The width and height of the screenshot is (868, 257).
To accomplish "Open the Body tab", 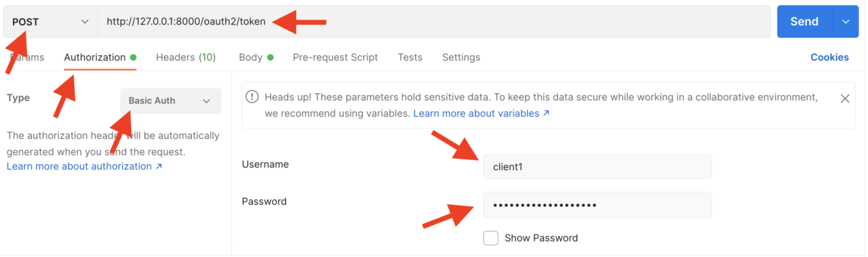I will click(x=256, y=58).
